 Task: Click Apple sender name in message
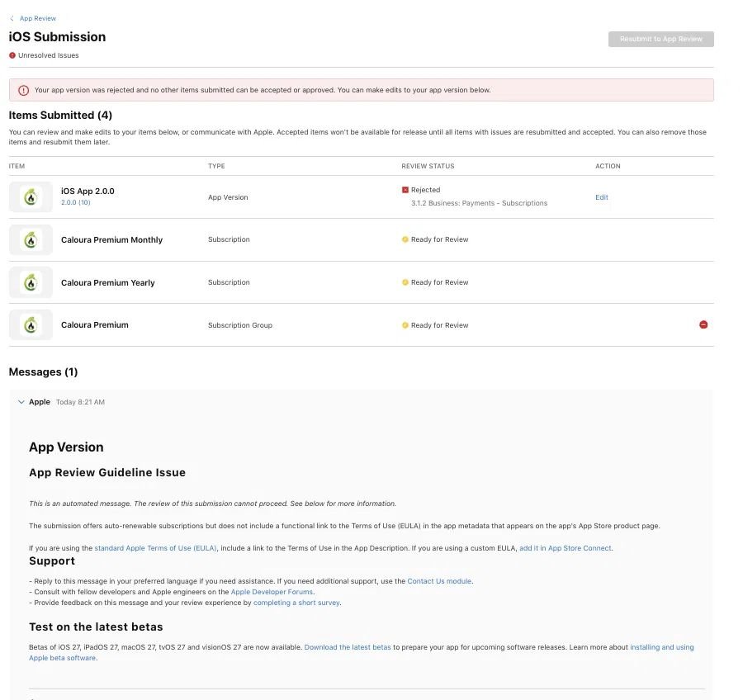(40, 402)
